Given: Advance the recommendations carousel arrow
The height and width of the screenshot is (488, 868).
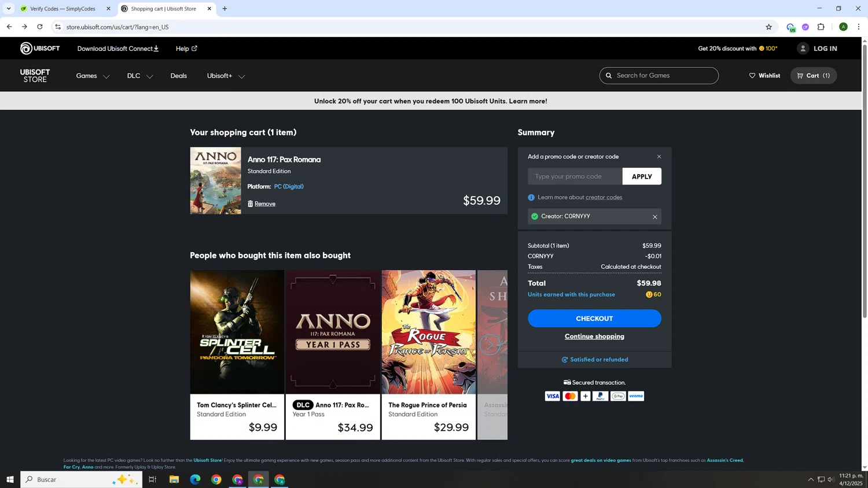Looking at the screenshot, I should tap(490, 345).
